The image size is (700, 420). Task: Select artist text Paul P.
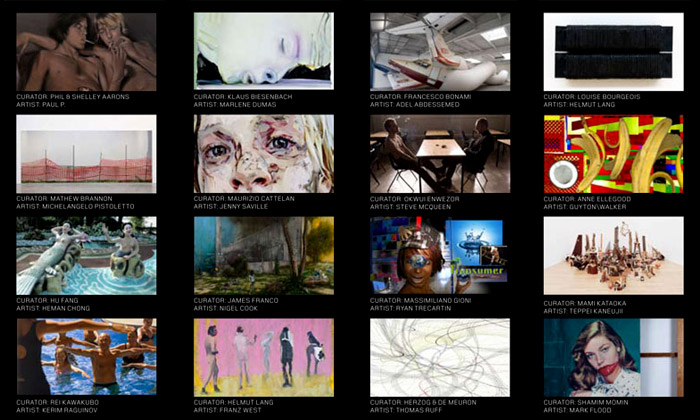41,104
